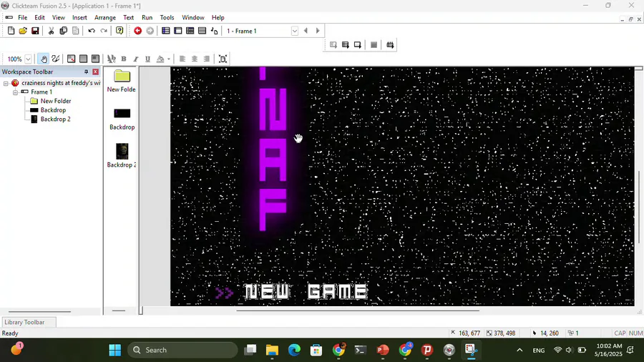This screenshot has height=362, width=644.
Task: Open the 100% zoom dropdown
Action: 28,59
